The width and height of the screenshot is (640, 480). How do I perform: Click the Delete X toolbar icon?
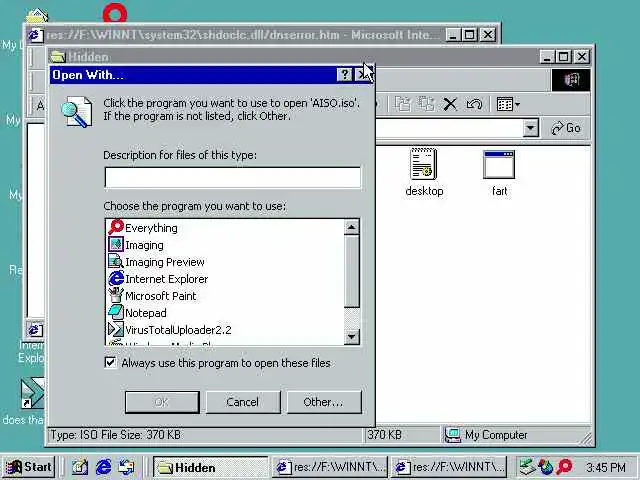(450, 104)
